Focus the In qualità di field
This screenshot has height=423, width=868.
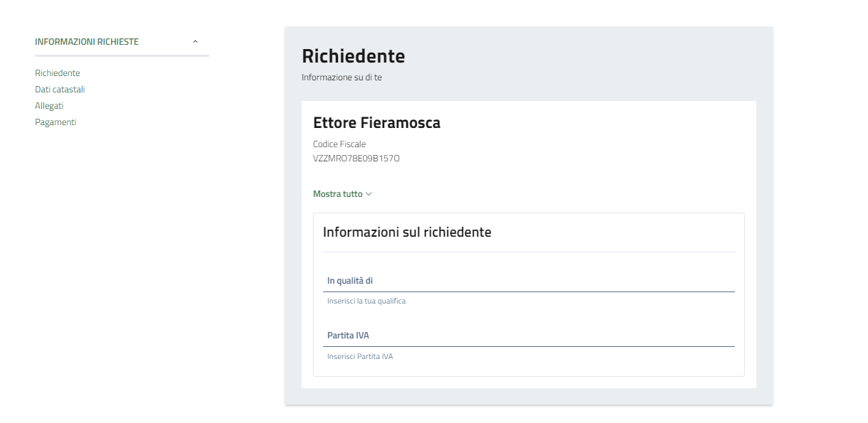pos(529,281)
